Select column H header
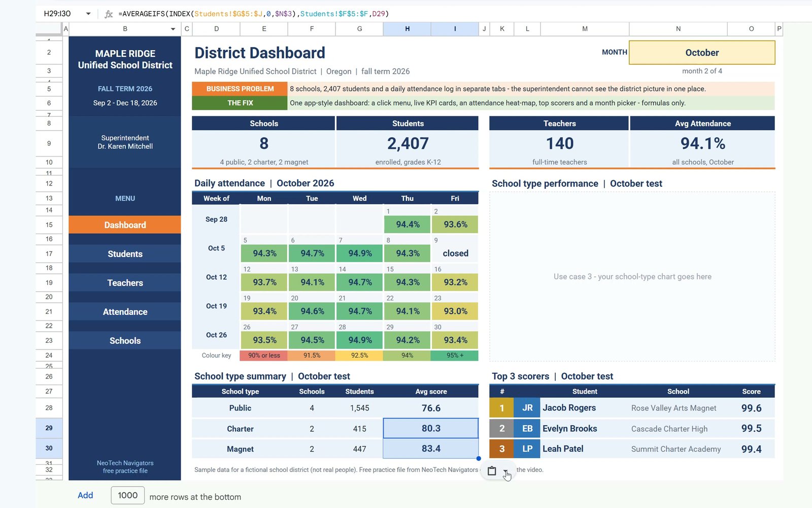Viewport: 812px width, 508px height. coord(407,29)
